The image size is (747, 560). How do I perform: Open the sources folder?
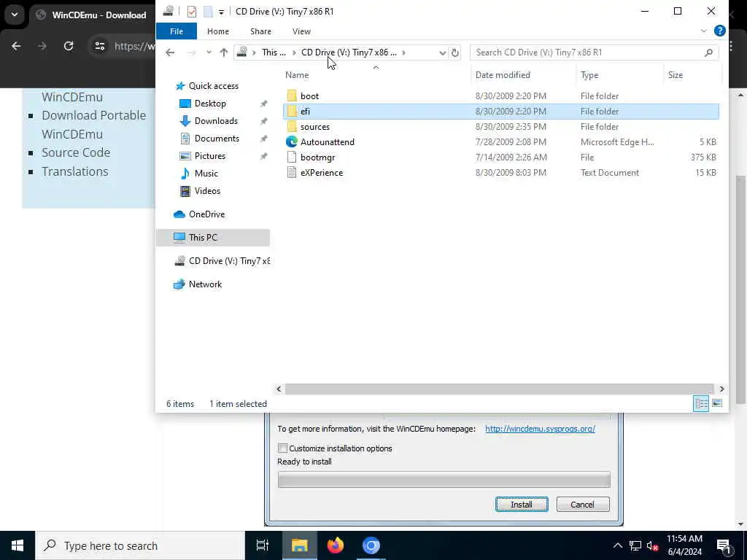pos(315,127)
